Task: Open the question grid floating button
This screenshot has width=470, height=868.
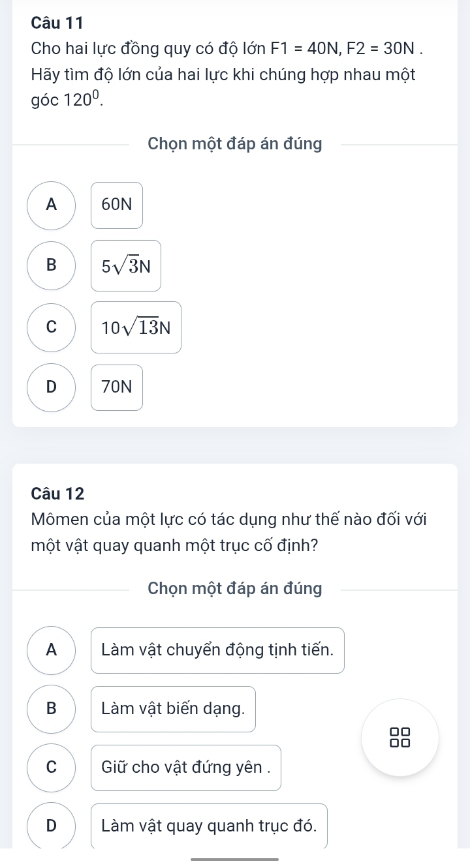Action: click(x=399, y=738)
